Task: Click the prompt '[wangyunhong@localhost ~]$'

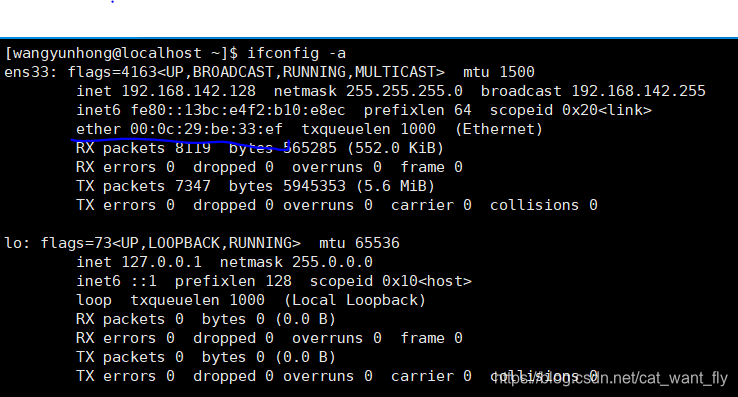Action: (121, 53)
